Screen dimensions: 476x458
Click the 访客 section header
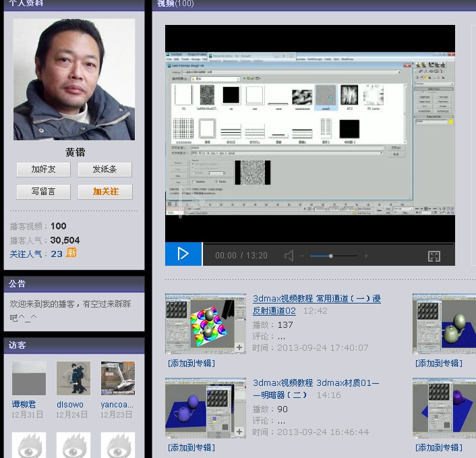[17, 345]
